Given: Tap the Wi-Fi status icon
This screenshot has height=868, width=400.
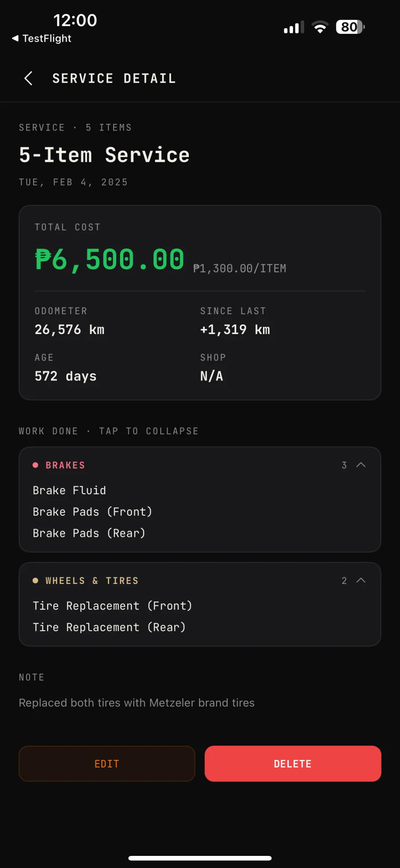Looking at the screenshot, I should [320, 27].
